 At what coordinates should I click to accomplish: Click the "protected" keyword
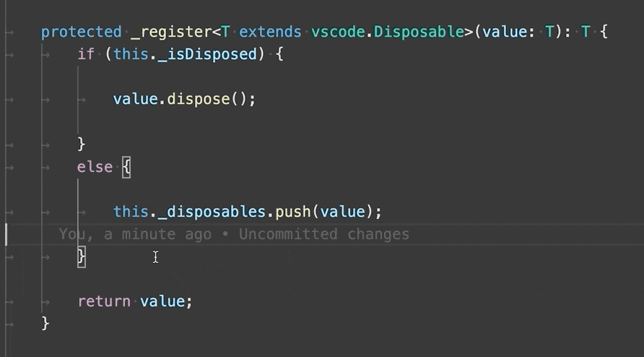(81, 32)
